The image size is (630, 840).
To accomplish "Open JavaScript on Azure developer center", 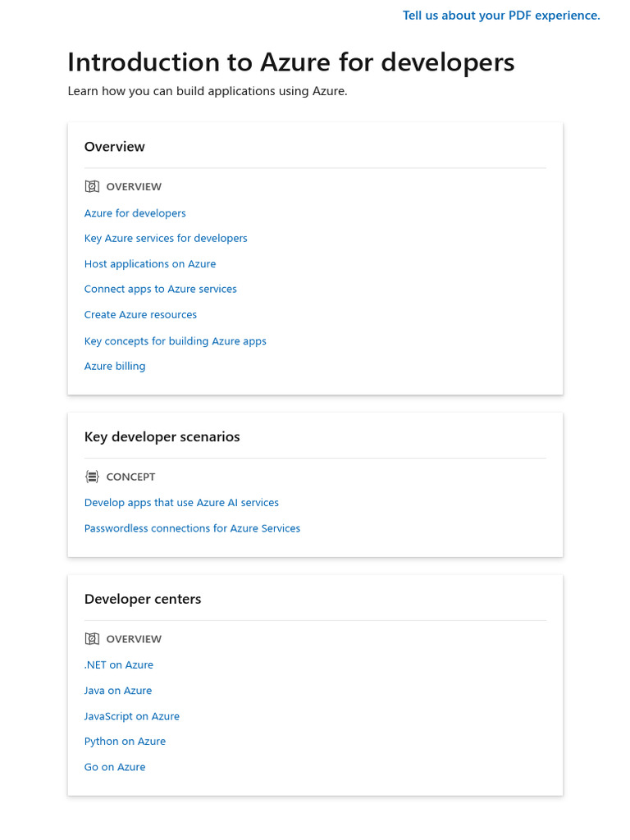I will [x=132, y=716].
